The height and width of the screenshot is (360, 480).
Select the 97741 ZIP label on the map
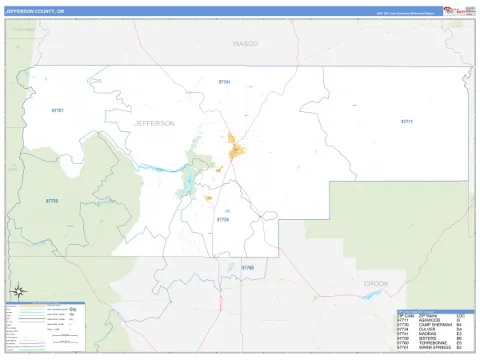click(x=224, y=82)
